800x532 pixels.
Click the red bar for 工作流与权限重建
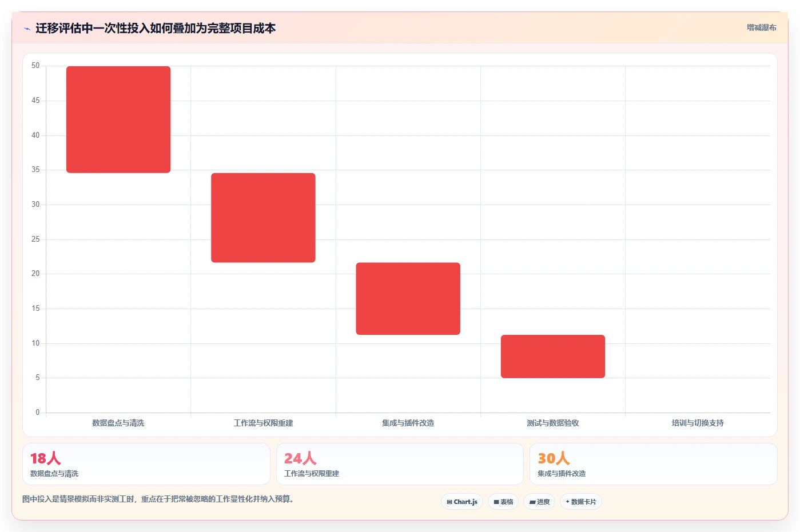click(x=263, y=218)
